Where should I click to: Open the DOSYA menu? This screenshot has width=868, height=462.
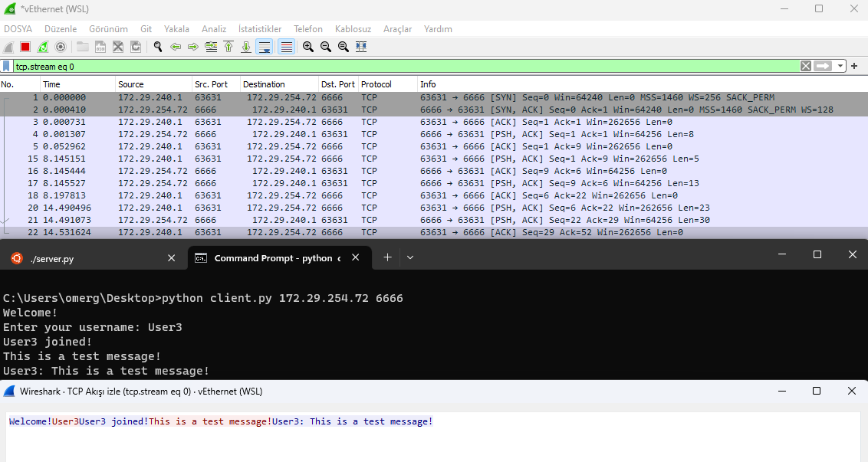tap(18, 29)
